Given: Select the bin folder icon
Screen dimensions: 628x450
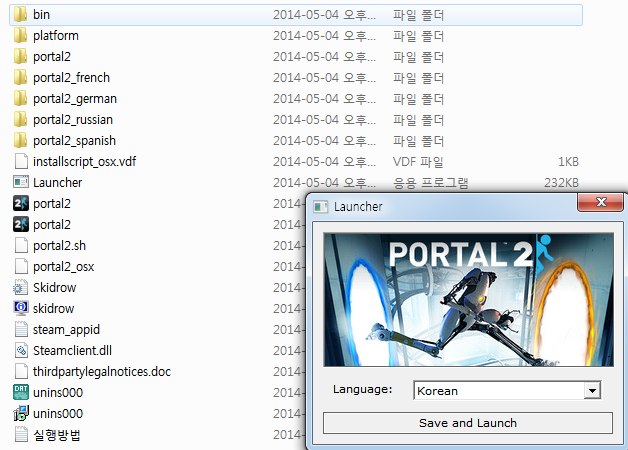Looking at the screenshot, I should [20, 15].
